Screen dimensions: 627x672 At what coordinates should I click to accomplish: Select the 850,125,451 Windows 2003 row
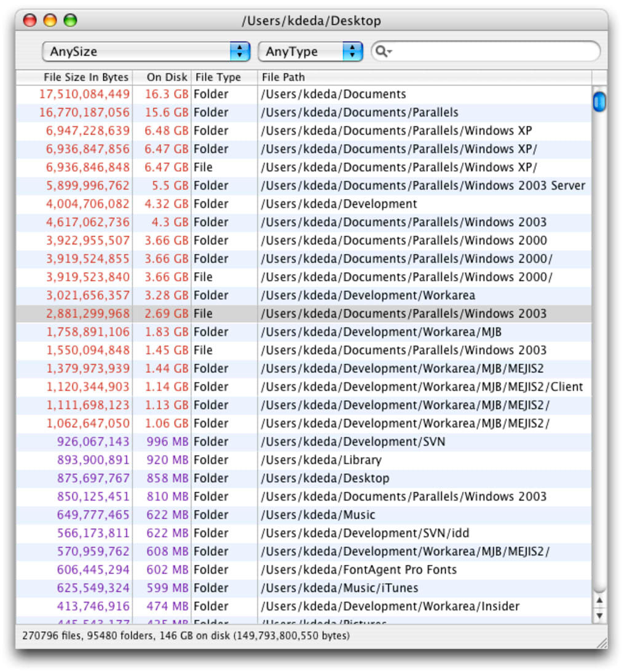point(304,496)
